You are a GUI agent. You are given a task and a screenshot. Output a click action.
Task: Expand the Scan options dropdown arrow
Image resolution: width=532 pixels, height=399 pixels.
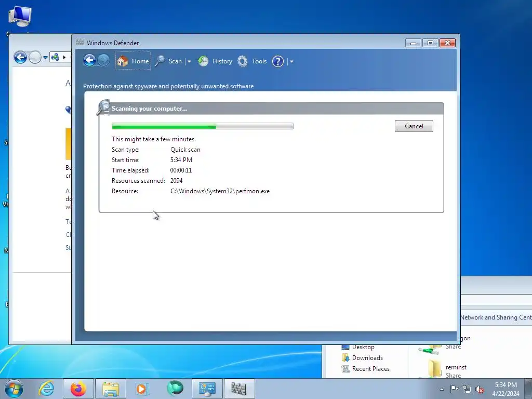189,61
